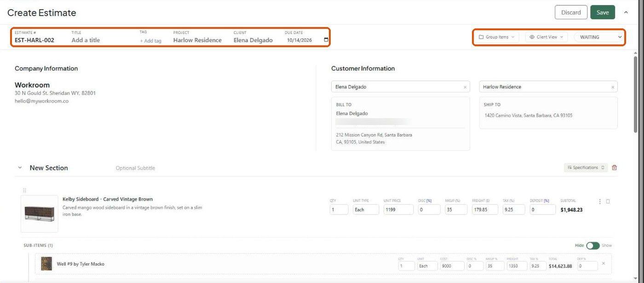Screen dimensions: 644x283
Task: Edit the Kelby Sideboard markup 35 field
Action: [x=455, y=209]
